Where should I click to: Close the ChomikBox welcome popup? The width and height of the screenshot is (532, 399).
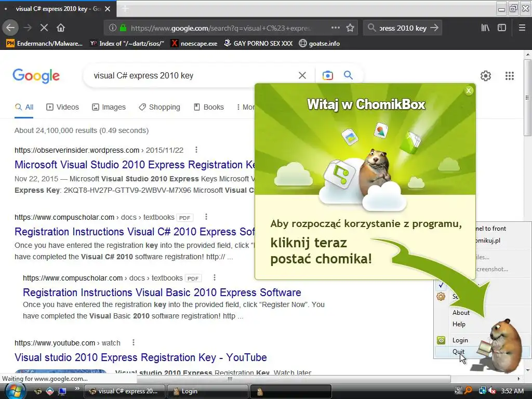[469, 90]
